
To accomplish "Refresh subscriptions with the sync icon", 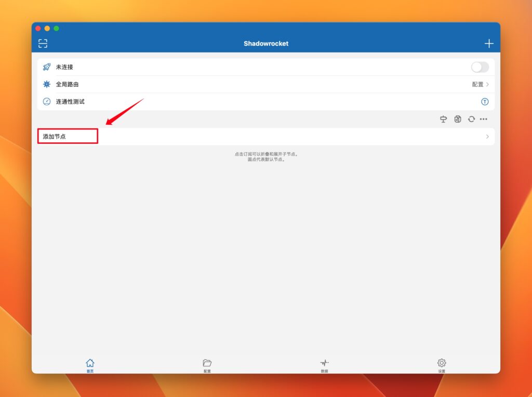I will coord(471,119).
